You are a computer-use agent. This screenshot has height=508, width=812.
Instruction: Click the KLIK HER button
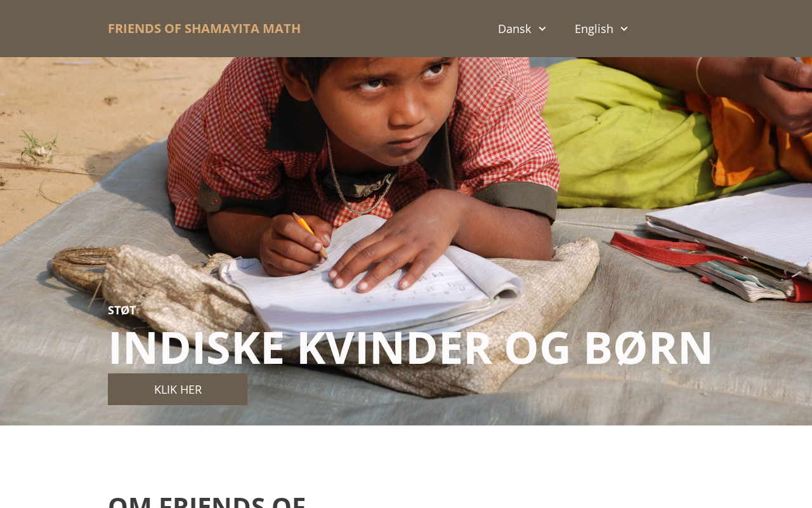click(178, 389)
